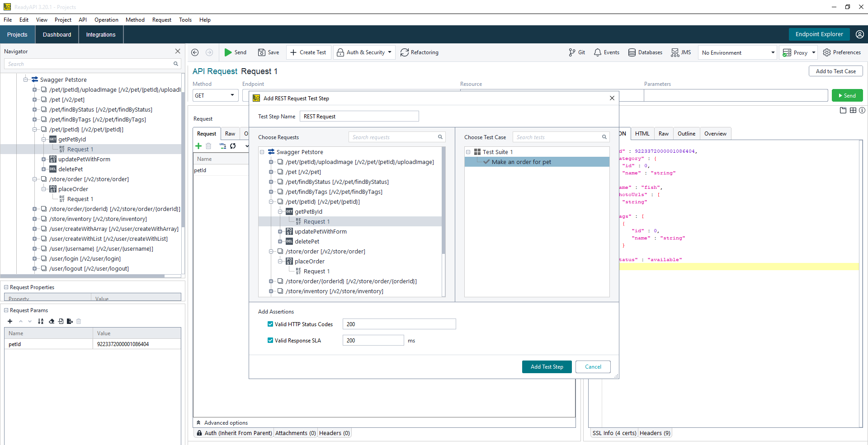Sort Request Params alphabetically
This screenshot has width=868, height=445.
coord(41,321)
